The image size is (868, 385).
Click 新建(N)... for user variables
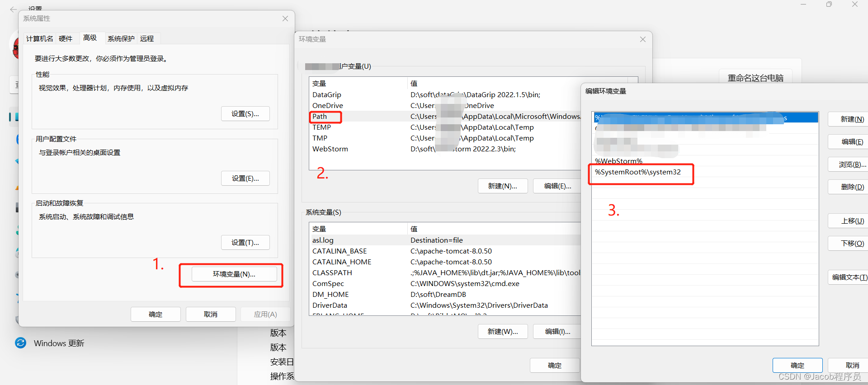[503, 186]
